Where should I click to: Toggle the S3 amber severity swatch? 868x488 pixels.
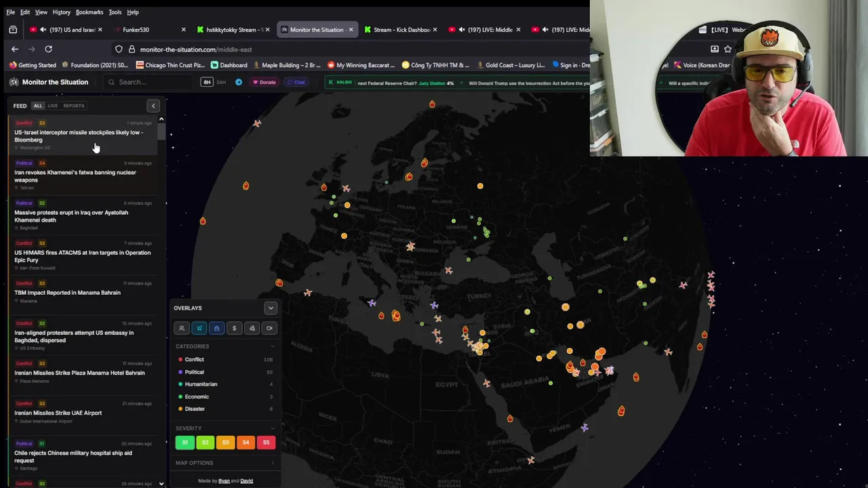[225, 443]
